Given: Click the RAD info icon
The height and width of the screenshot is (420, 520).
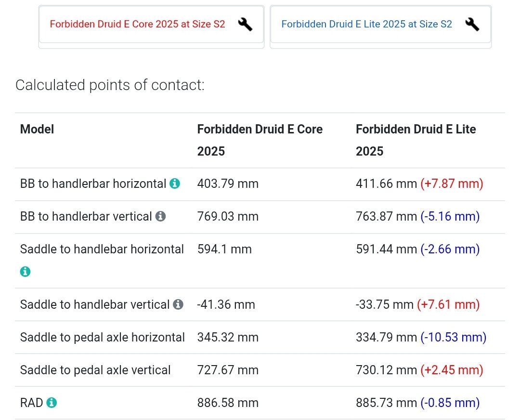Looking at the screenshot, I should [x=52, y=403].
